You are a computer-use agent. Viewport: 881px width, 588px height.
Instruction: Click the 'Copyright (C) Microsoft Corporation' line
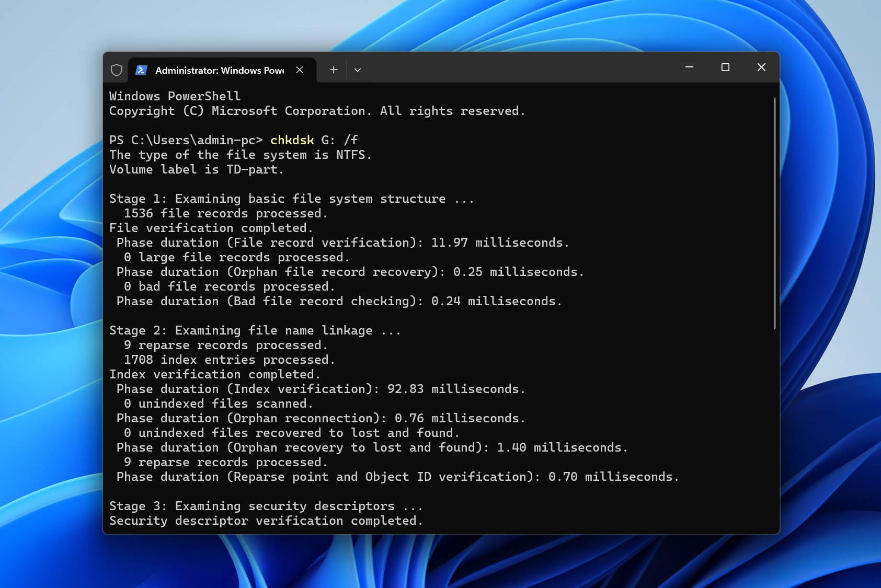click(317, 111)
